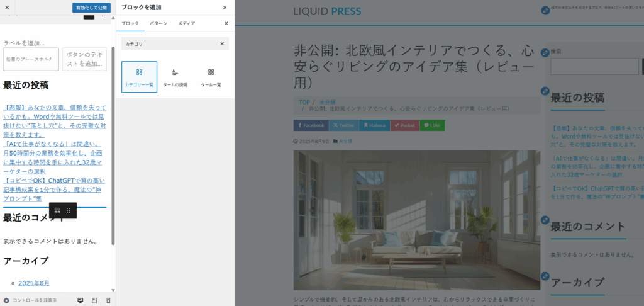
Task: Click the 2025年8月9日 post date
Action: point(314,141)
